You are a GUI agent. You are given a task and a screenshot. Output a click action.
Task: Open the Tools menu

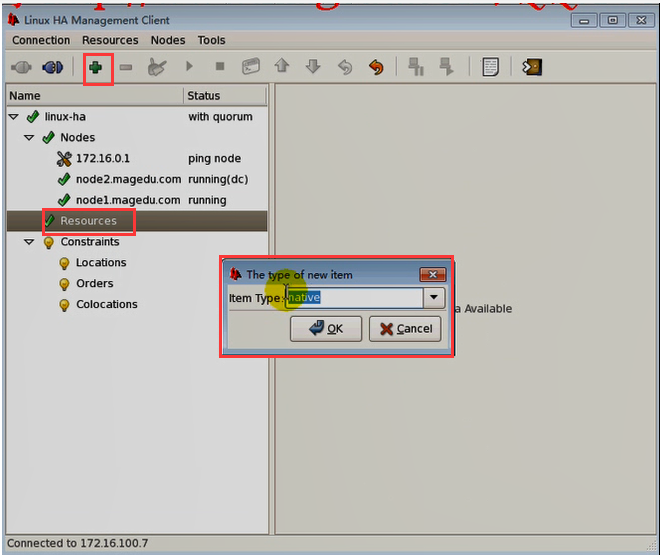pos(211,40)
